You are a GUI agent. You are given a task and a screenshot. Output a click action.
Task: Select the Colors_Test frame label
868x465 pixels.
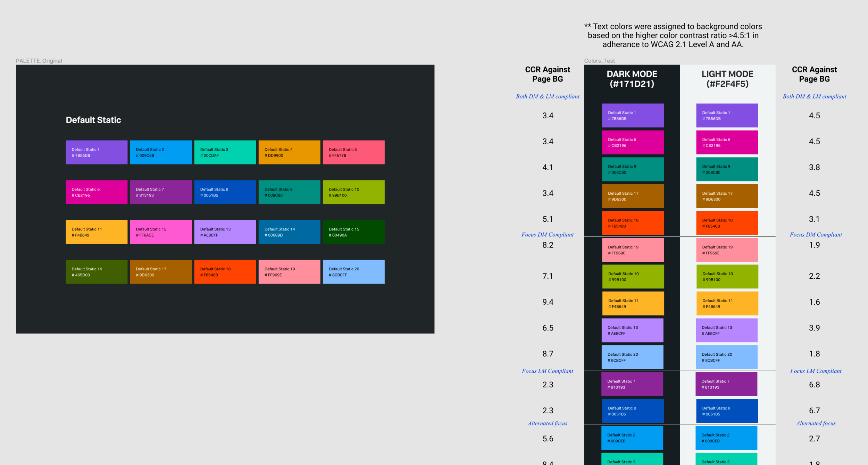(599, 61)
